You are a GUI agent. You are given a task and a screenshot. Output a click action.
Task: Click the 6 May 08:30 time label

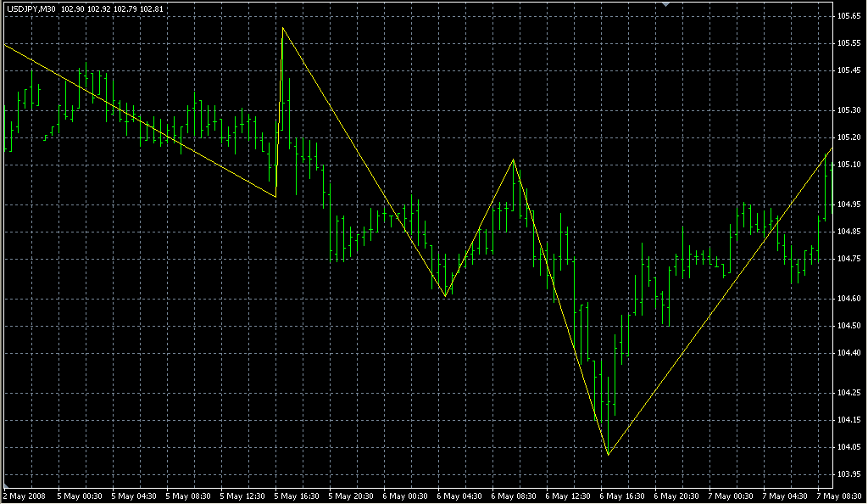tap(514, 496)
